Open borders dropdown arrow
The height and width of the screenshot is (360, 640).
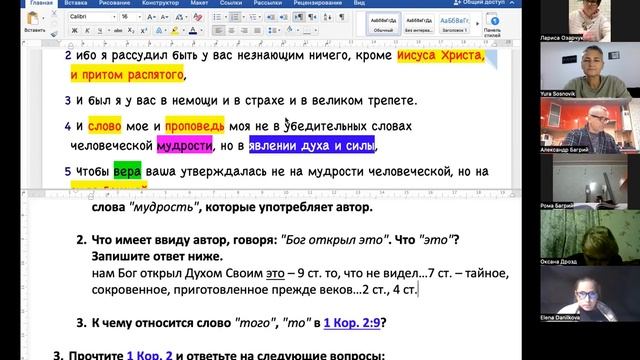[x=315, y=31]
